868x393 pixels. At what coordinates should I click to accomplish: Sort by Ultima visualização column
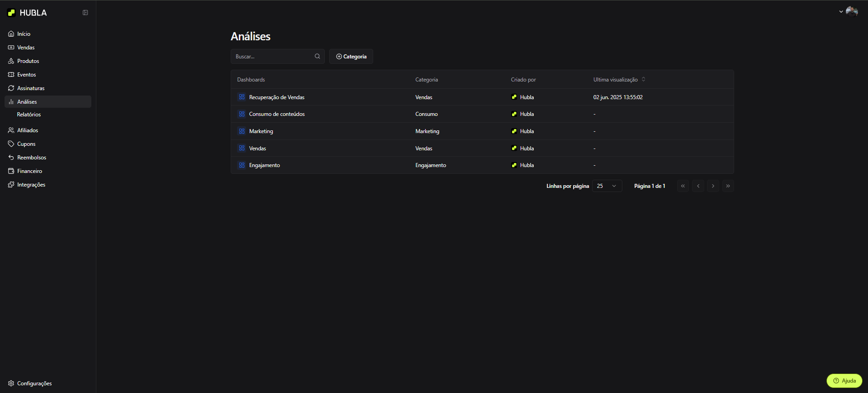click(619, 80)
